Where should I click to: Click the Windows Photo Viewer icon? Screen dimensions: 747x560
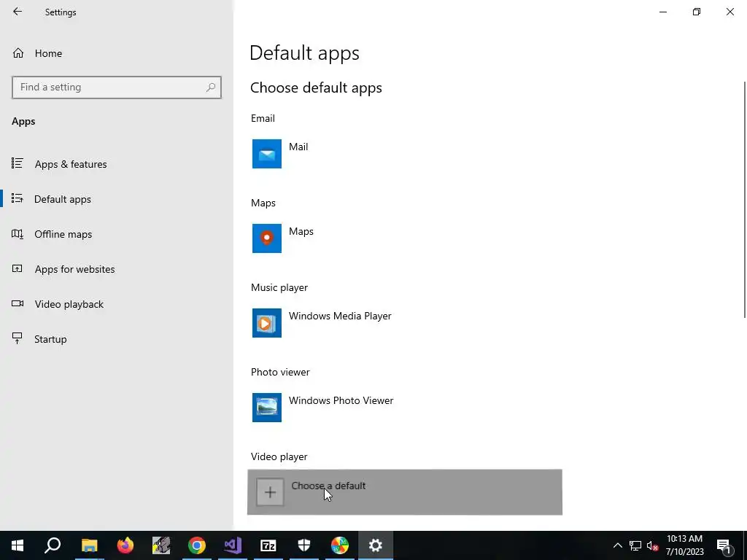click(267, 408)
